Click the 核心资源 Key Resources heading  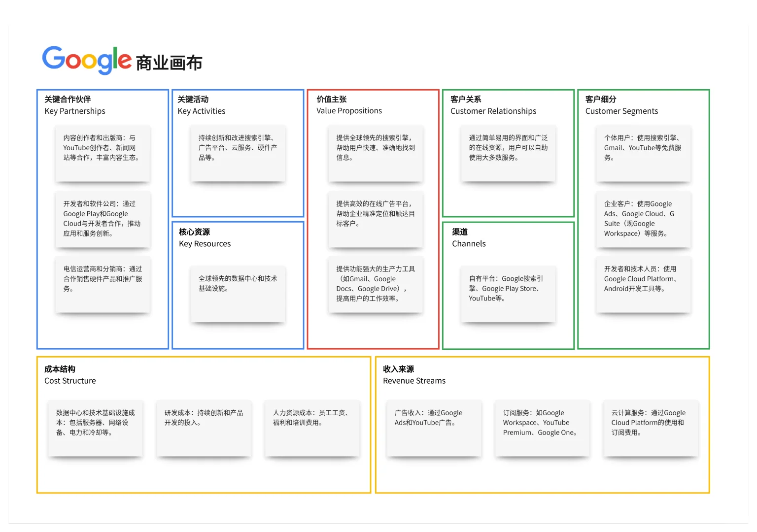205,237
